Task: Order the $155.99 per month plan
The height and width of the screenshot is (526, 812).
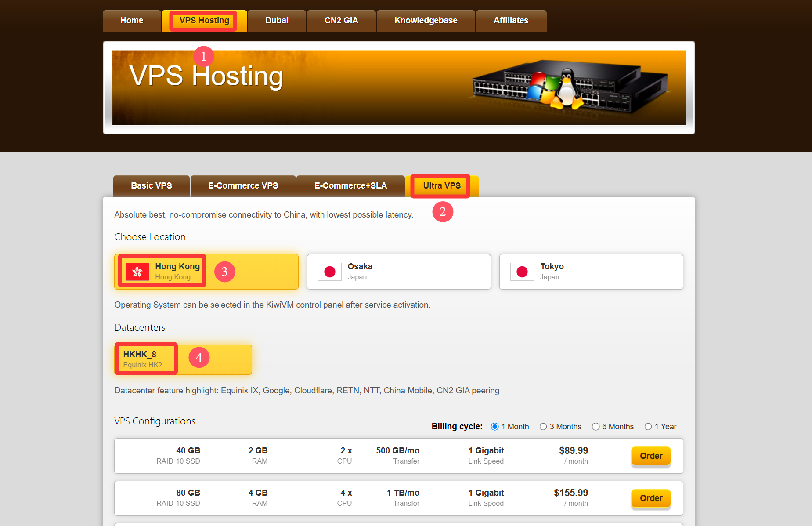Action: [x=651, y=498]
